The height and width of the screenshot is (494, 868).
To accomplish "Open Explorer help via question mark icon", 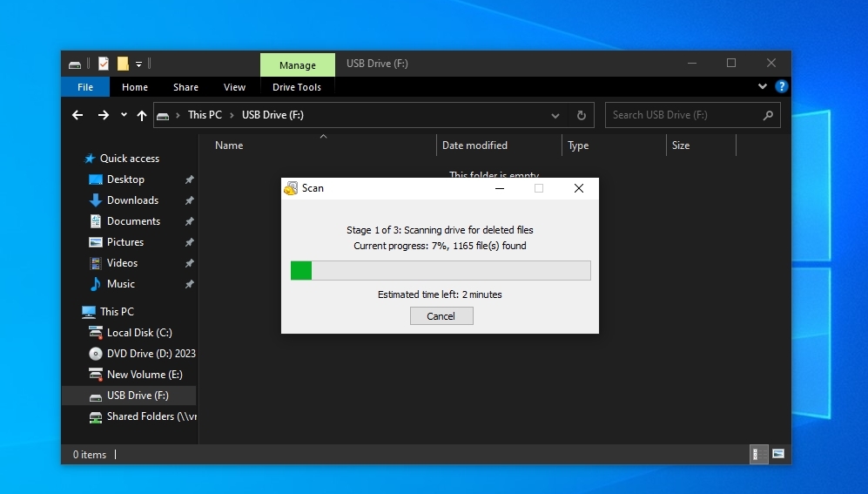I will click(x=782, y=86).
